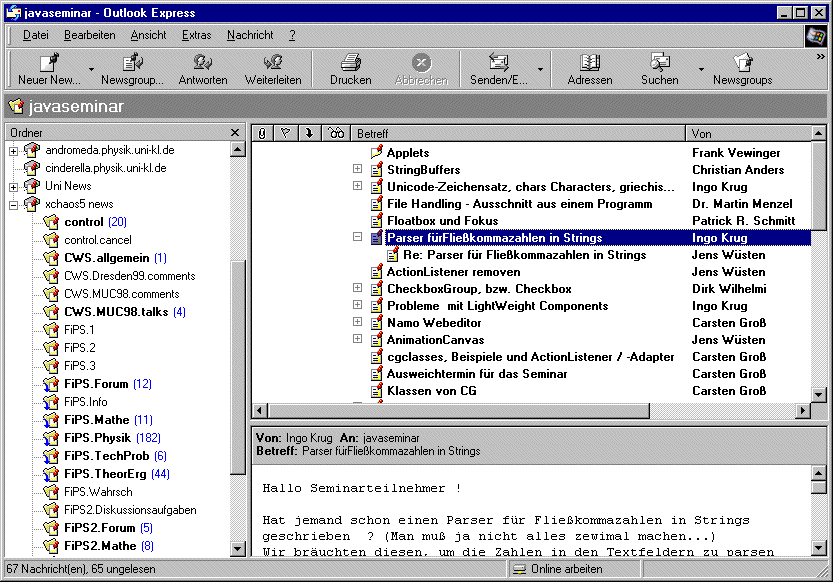
Task: Click the Senden/Empfangen toolbar icon
Action: (498, 63)
